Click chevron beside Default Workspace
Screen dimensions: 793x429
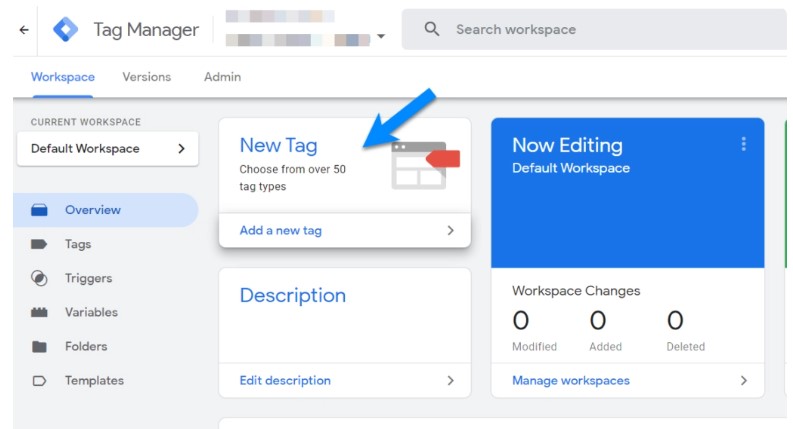point(182,149)
